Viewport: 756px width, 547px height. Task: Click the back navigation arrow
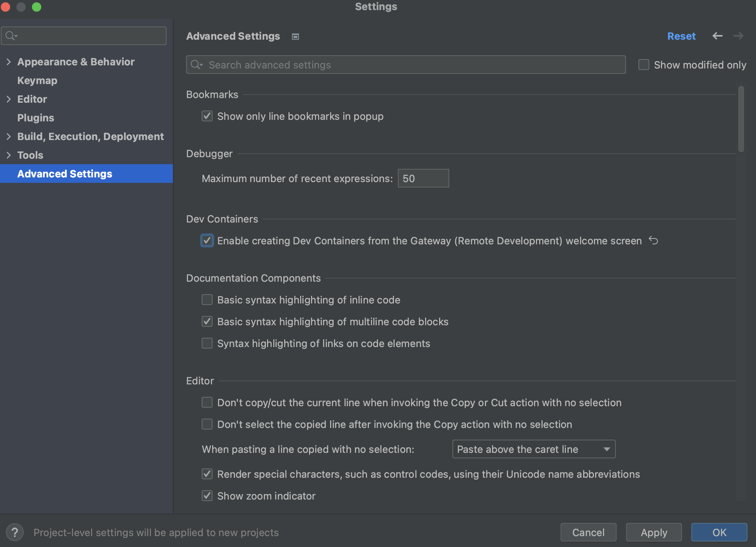(x=717, y=36)
